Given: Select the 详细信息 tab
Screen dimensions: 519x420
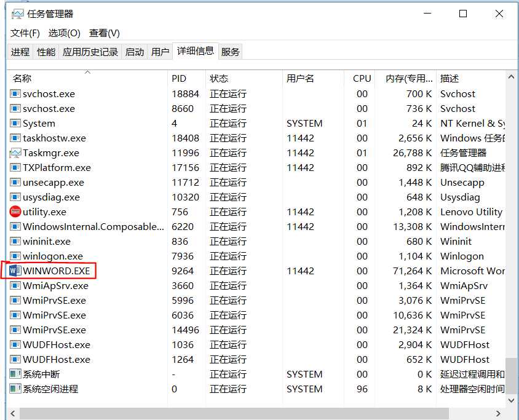Looking at the screenshot, I should (x=196, y=51).
